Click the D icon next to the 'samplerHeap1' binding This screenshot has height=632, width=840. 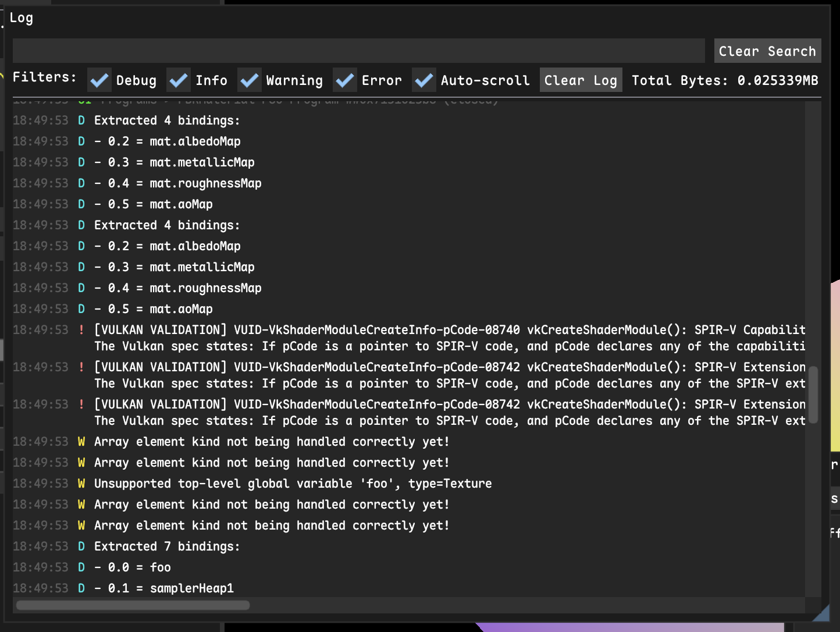pos(81,588)
